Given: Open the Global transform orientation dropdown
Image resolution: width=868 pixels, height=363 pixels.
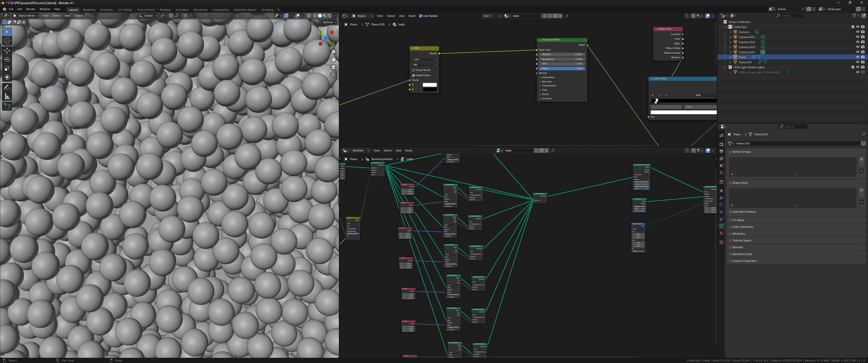Looking at the screenshot, I should pos(148,16).
